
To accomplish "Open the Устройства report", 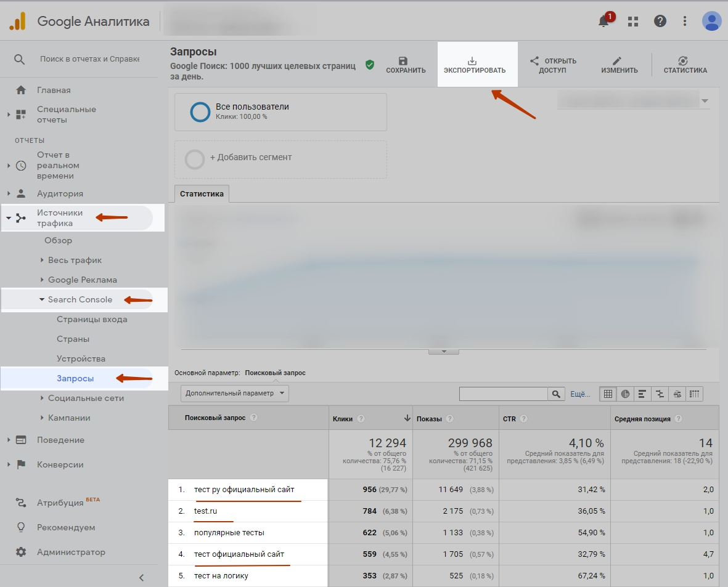I will 81,358.
